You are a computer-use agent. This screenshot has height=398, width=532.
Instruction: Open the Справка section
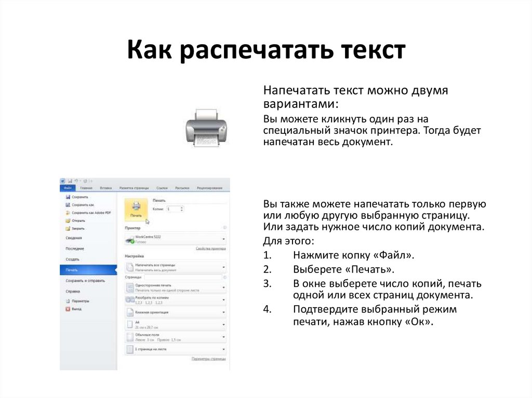pyautogui.click(x=73, y=291)
